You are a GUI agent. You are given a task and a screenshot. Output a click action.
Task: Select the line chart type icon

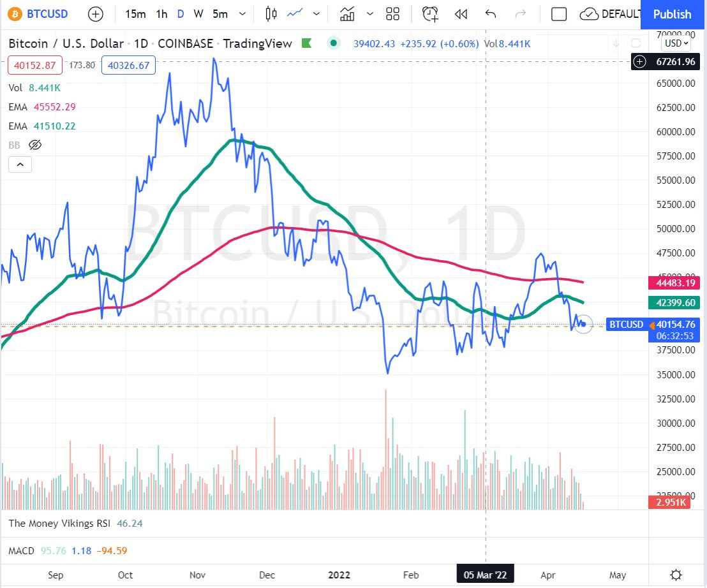(295, 15)
